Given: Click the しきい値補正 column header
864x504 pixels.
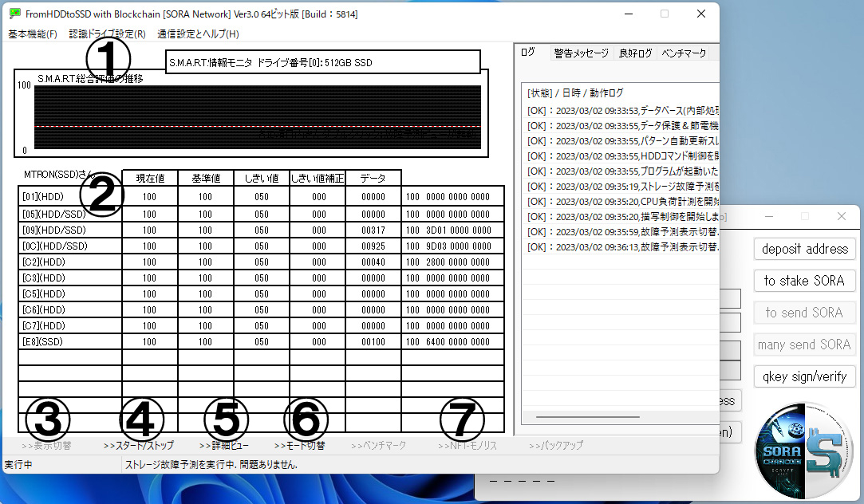Looking at the screenshot, I should click(318, 178).
